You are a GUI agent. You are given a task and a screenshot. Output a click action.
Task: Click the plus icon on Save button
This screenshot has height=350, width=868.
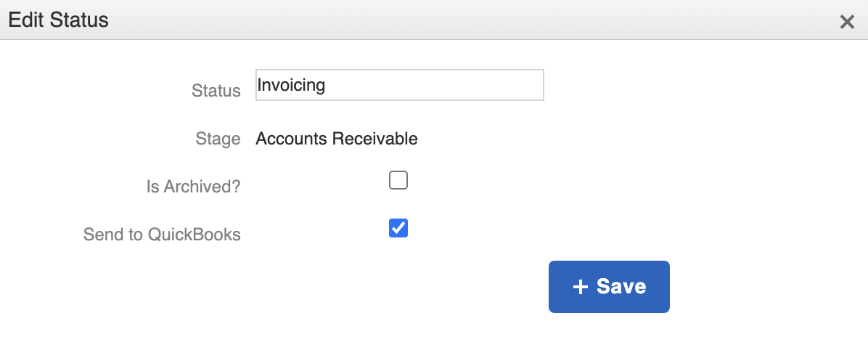[x=580, y=287]
